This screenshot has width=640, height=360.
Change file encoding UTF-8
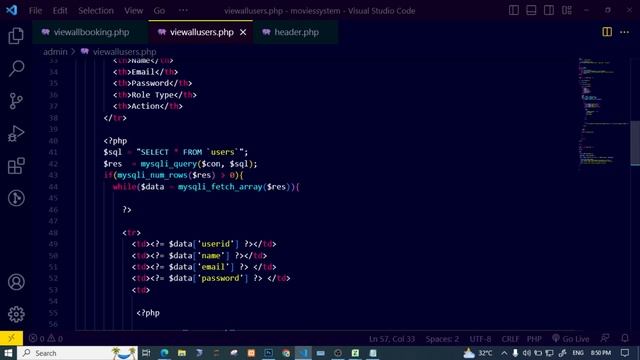point(480,339)
